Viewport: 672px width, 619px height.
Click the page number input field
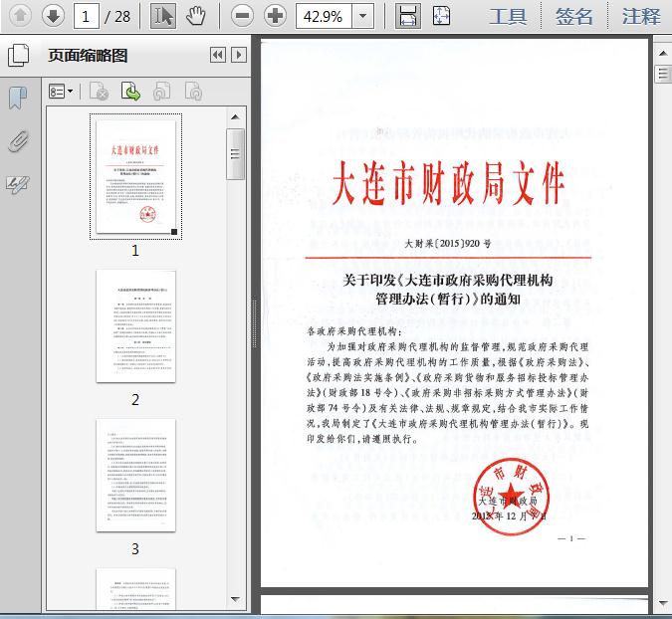87,16
